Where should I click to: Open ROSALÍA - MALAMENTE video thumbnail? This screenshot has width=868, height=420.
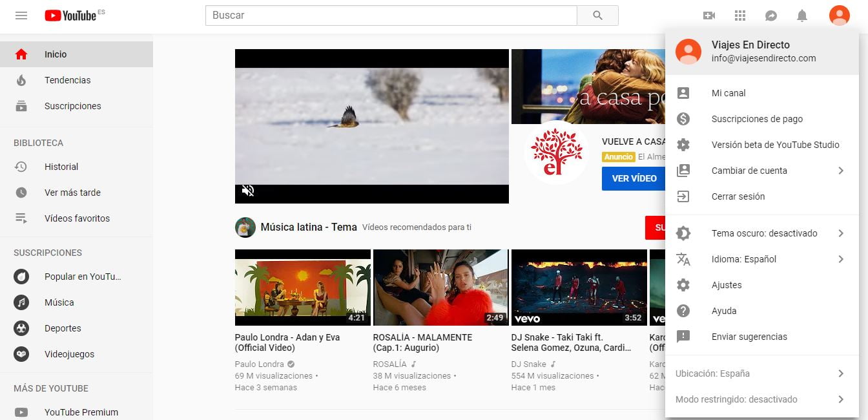click(x=440, y=288)
